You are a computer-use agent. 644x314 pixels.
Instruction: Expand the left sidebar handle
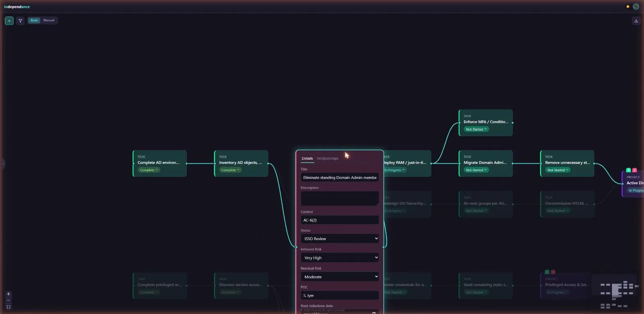click(3, 163)
